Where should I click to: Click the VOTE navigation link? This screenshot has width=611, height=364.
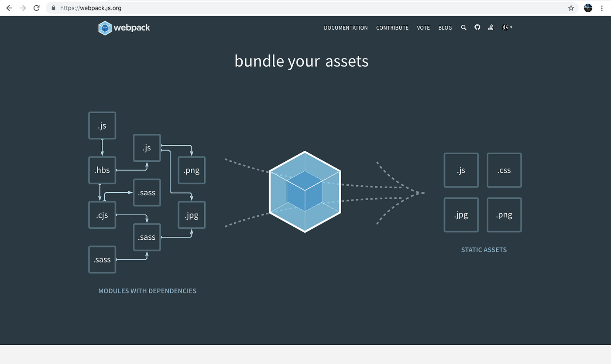click(x=423, y=27)
